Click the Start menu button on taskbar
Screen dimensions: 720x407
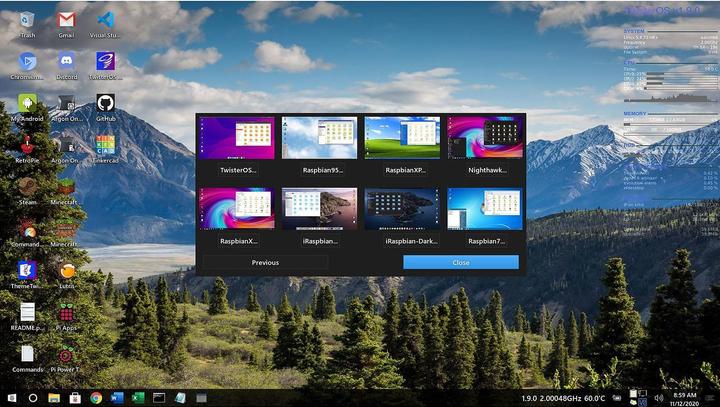pyautogui.click(x=10, y=398)
